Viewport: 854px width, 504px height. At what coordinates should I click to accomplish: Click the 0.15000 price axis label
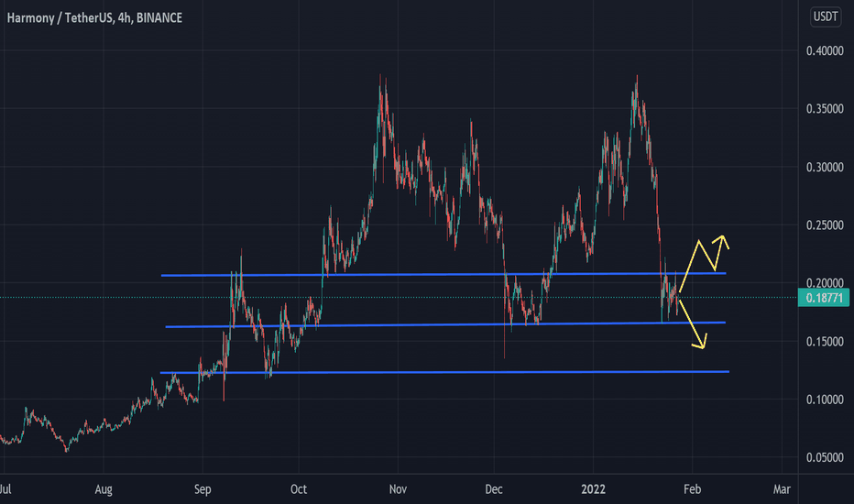(825, 341)
